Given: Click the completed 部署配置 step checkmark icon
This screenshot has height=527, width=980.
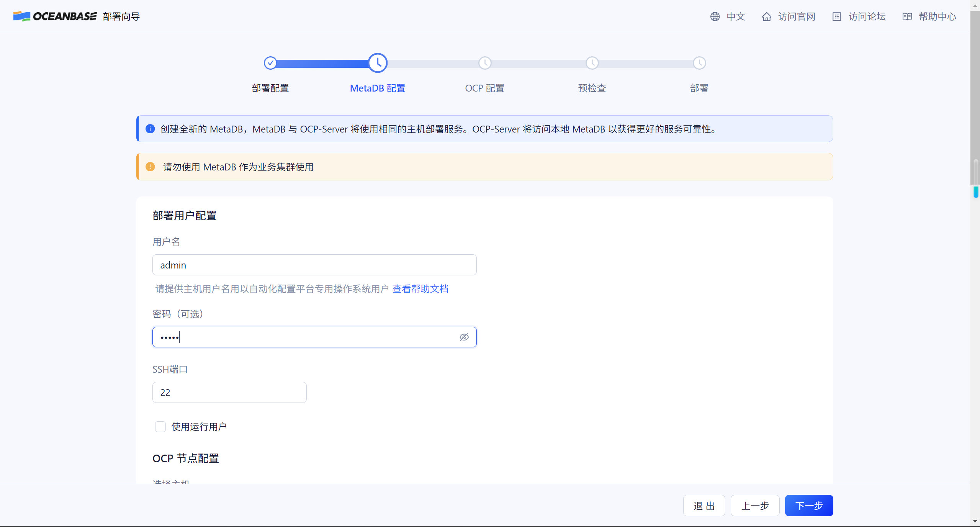Looking at the screenshot, I should click(270, 63).
